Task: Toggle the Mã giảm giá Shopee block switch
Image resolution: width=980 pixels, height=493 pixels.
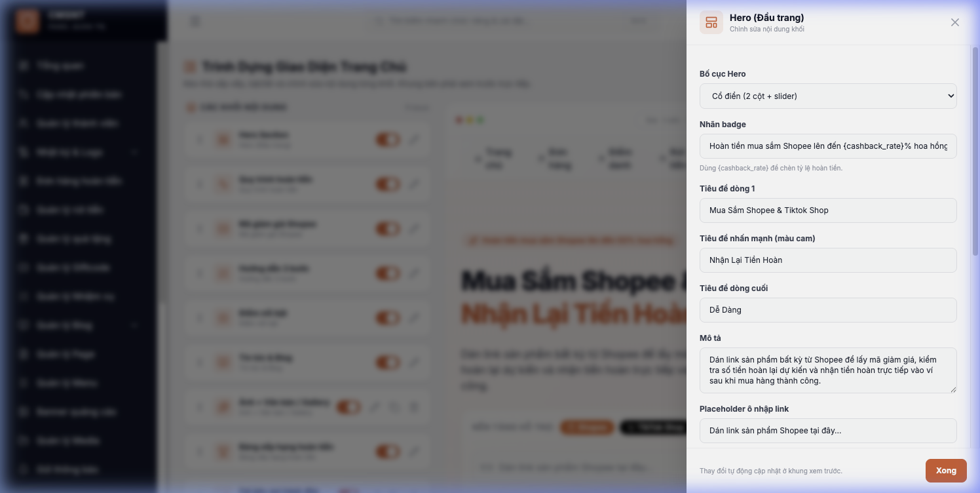Action: click(387, 229)
